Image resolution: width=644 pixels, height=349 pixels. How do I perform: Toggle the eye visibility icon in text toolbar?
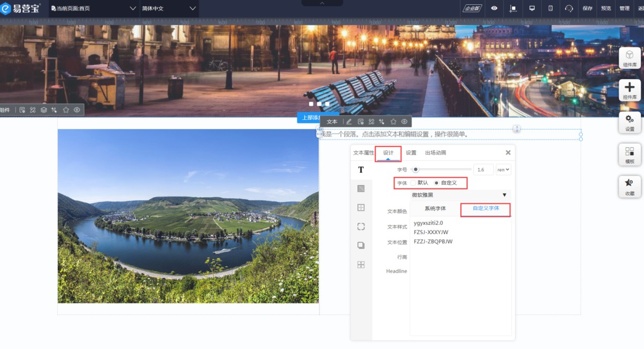404,122
